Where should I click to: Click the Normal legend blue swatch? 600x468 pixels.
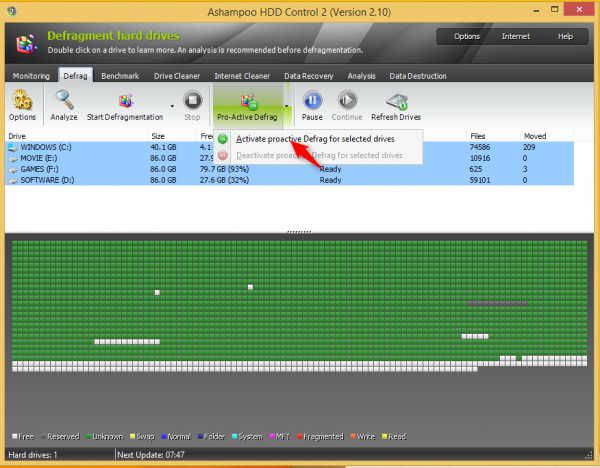coord(164,437)
